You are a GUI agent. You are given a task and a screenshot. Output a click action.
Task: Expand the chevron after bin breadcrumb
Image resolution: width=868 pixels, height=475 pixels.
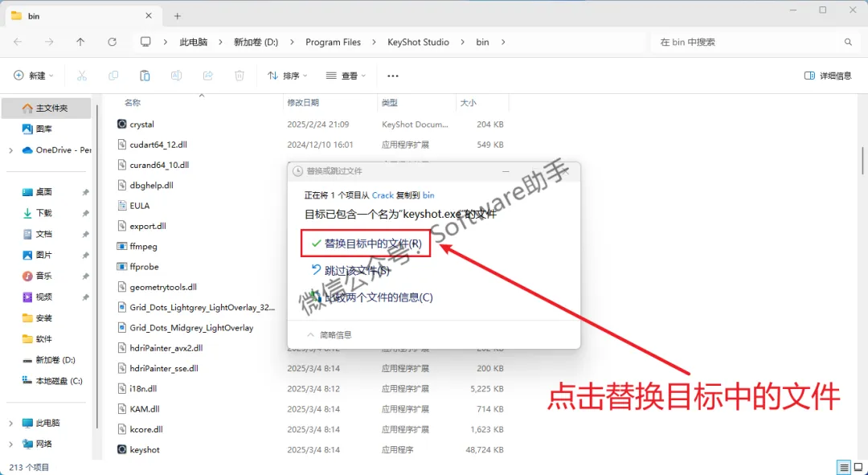(503, 42)
